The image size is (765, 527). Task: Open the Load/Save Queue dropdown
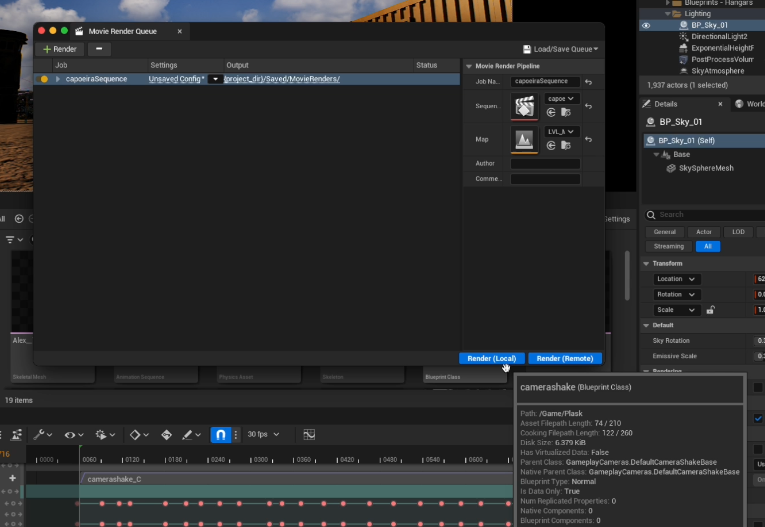coord(560,49)
